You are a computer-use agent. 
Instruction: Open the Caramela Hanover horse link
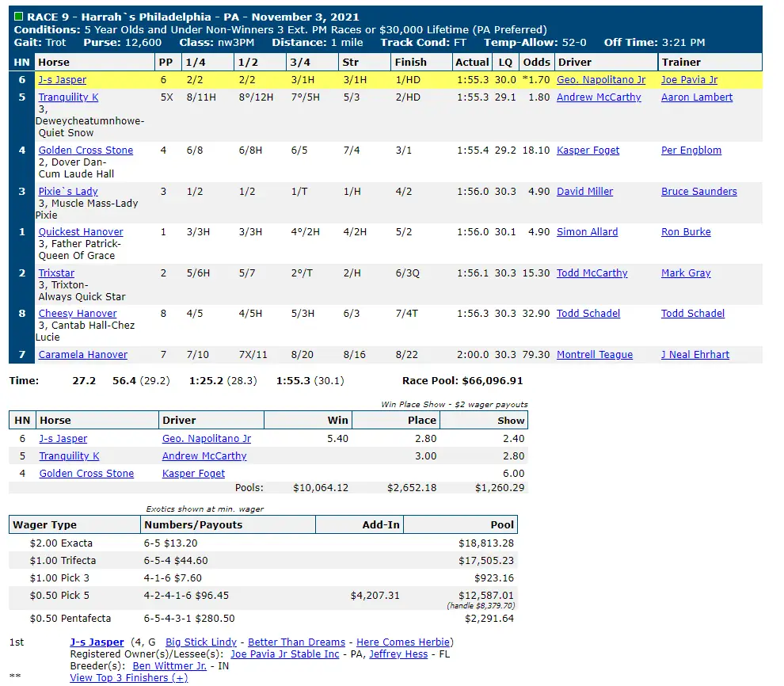(83, 355)
